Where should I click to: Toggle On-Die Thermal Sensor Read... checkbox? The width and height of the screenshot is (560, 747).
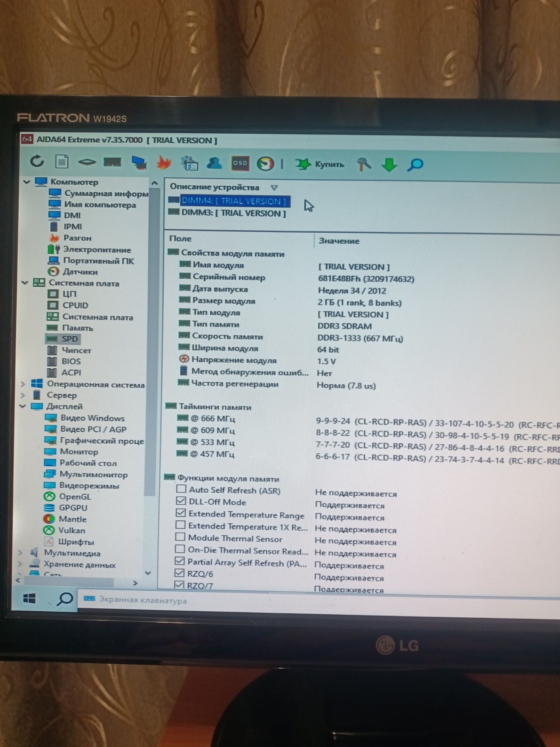click(x=180, y=549)
